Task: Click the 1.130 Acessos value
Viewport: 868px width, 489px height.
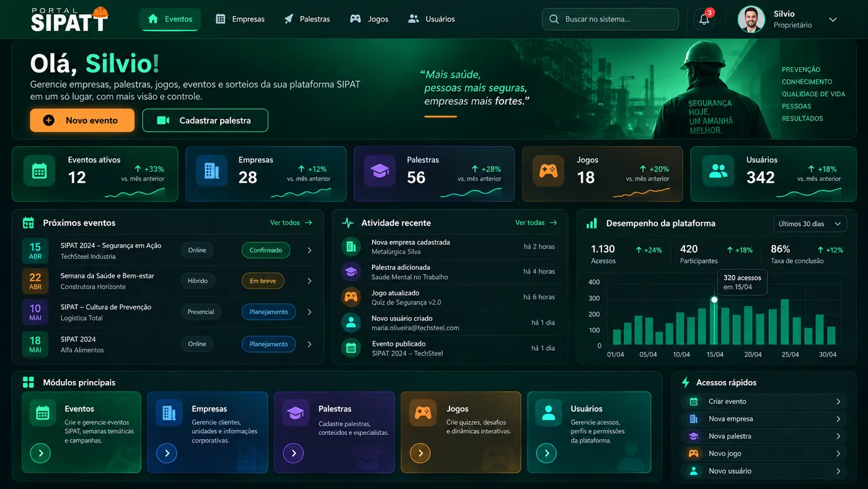Action: [603, 249]
